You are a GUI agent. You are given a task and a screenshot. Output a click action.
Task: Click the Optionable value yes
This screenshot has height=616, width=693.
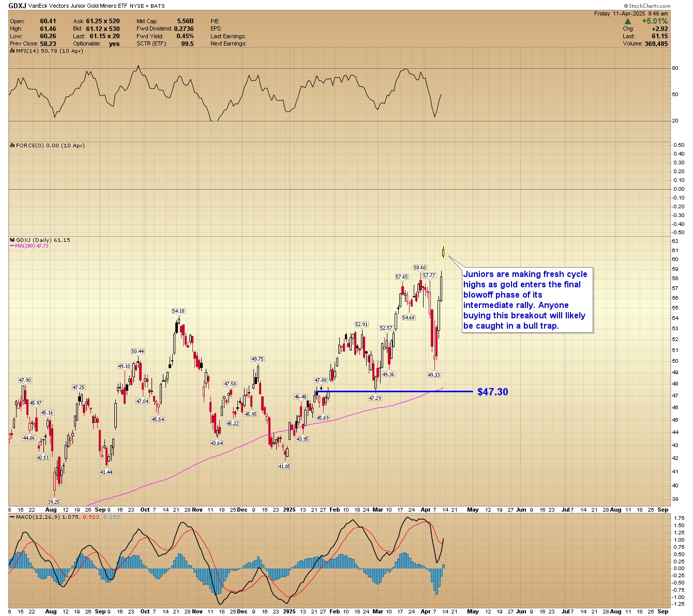pyautogui.click(x=114, y=44)
